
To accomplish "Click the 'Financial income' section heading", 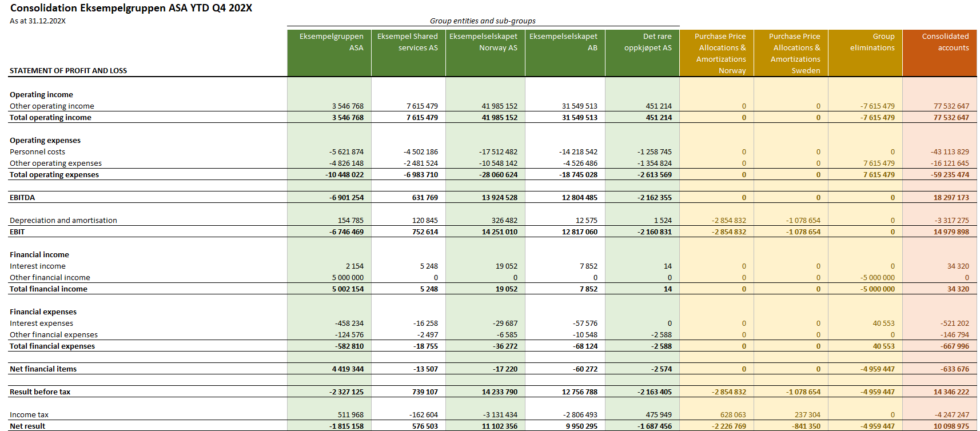I will 39,255.
